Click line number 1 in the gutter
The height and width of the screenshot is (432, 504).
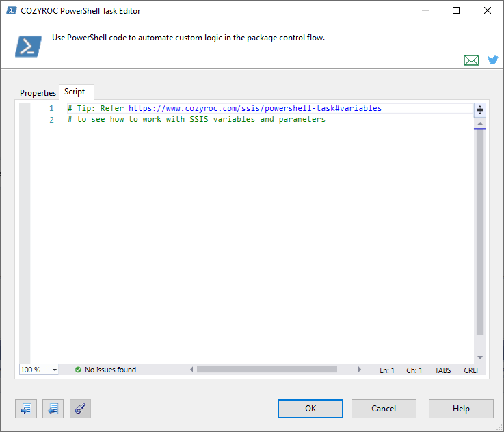(51, 108)
